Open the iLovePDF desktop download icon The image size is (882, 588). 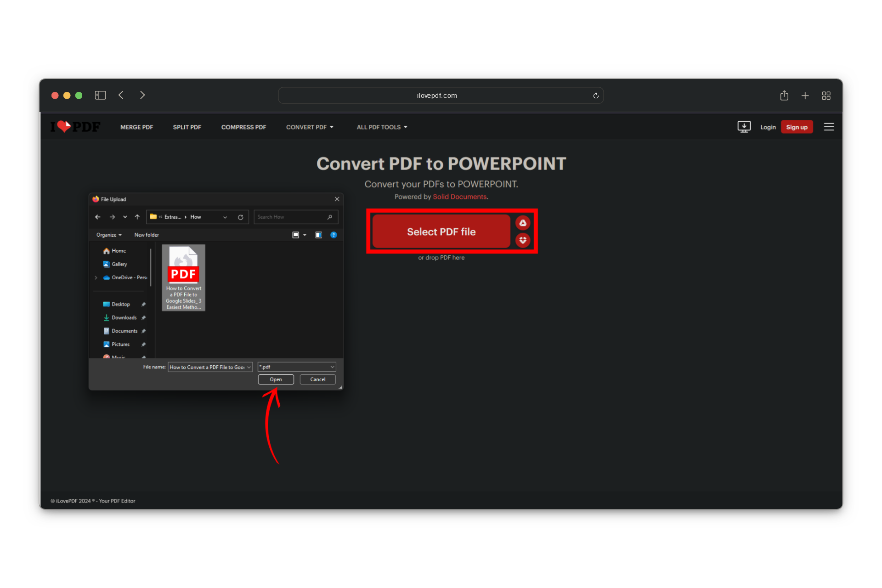[x=744, y=127]
